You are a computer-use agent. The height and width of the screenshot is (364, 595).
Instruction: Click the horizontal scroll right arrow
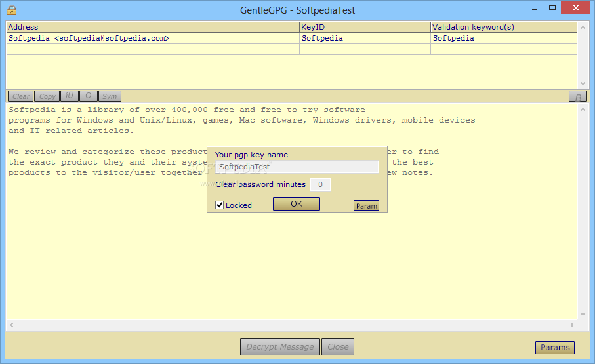(x=572, y=325)
